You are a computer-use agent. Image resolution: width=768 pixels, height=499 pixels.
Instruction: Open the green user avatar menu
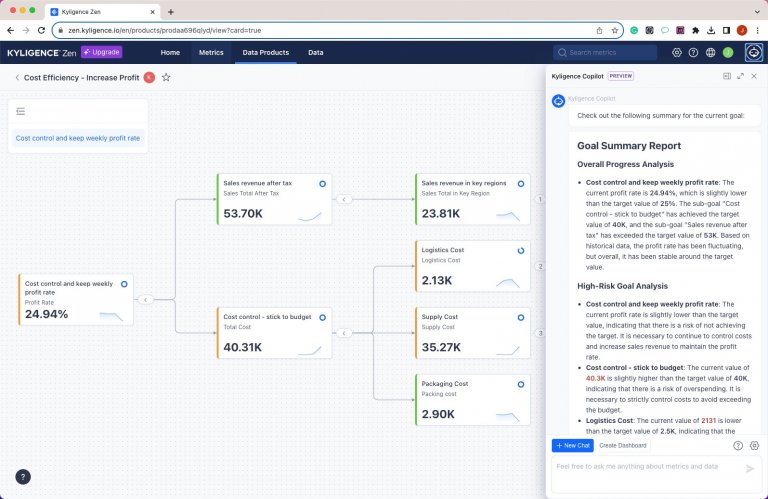click(728, 52)
